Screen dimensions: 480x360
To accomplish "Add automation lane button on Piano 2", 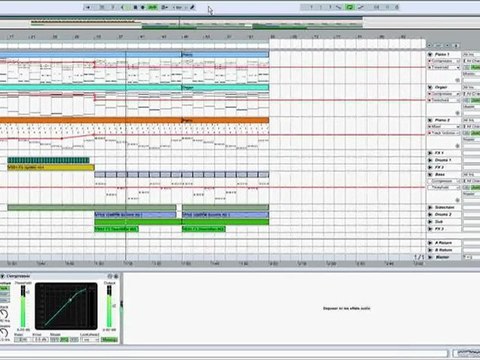I will [x=457, y=146].
